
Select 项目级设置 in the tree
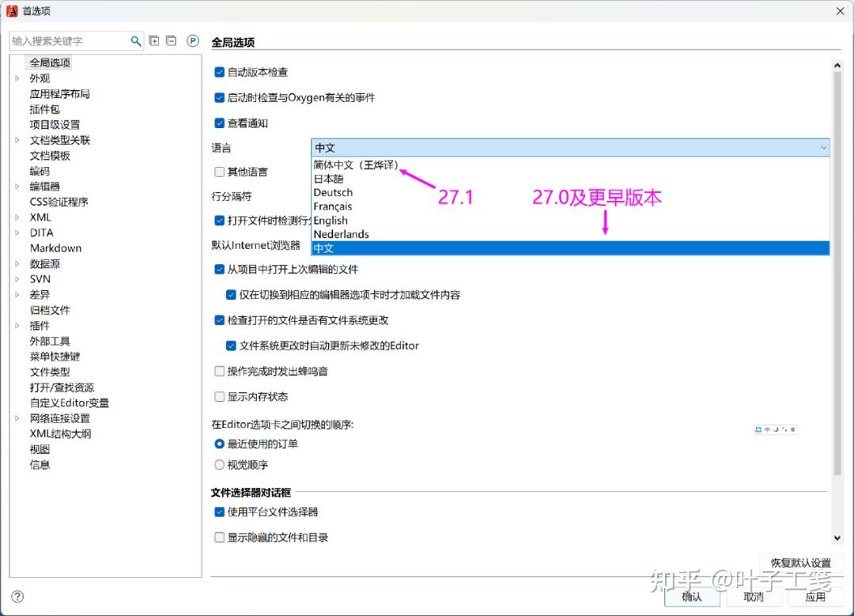pos(55,125)
